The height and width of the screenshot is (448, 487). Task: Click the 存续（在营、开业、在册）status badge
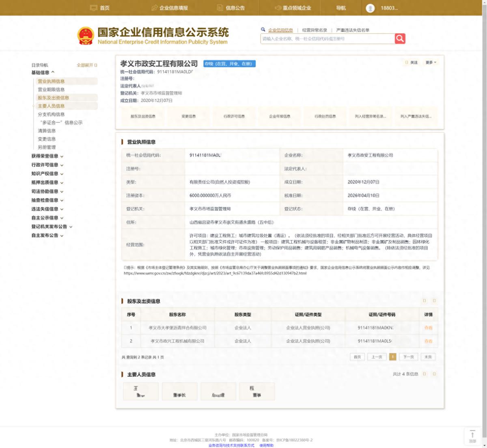229,64
